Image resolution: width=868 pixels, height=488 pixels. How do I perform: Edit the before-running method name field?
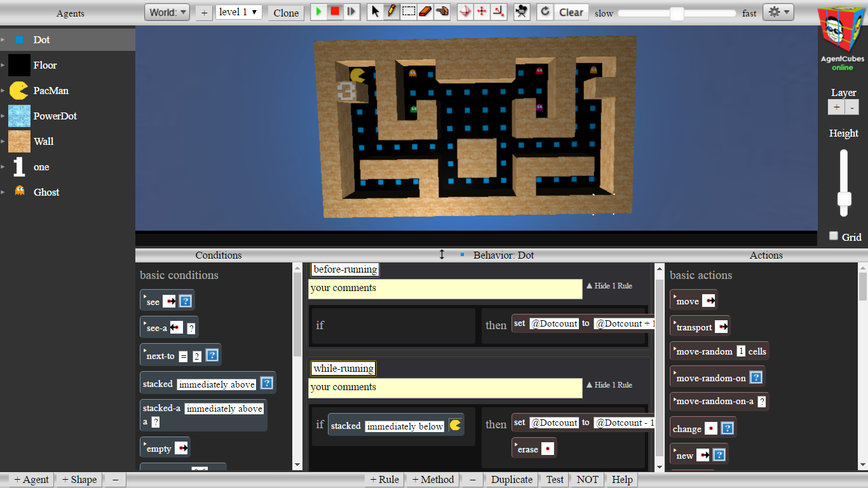(345, 269)
